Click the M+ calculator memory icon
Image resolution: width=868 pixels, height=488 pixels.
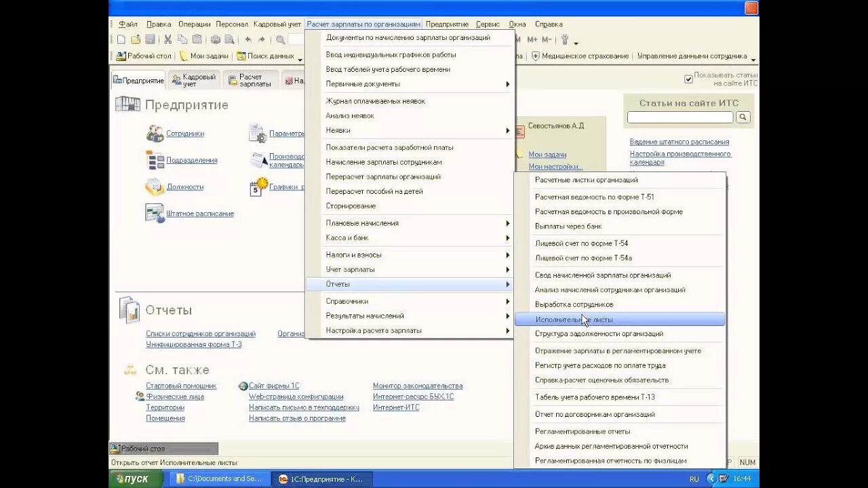pos(532,39)
